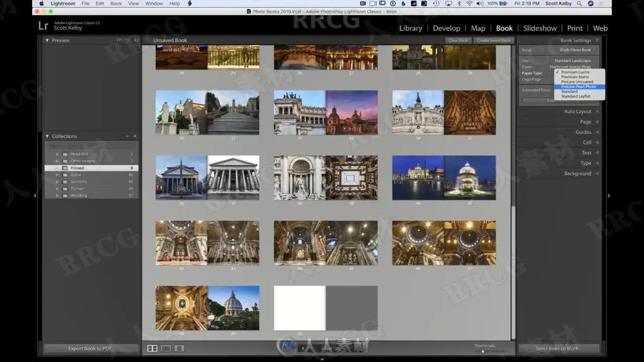
Task: Click Send Book to Blurb button
Action: [558, 348]
